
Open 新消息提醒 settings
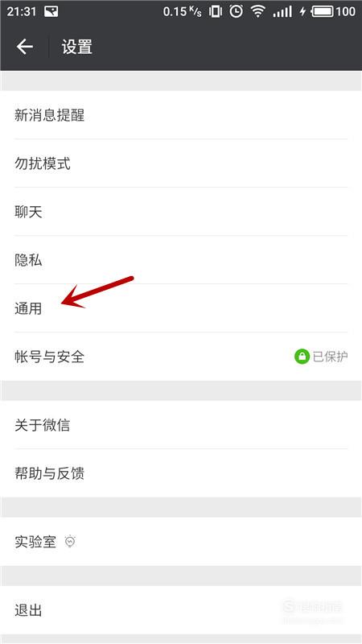(x=181, y=115)
